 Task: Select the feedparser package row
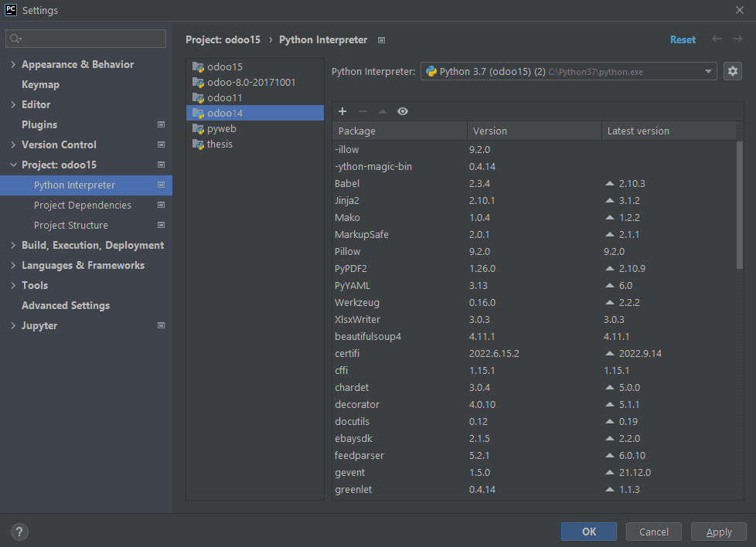(x=534, y=455)
